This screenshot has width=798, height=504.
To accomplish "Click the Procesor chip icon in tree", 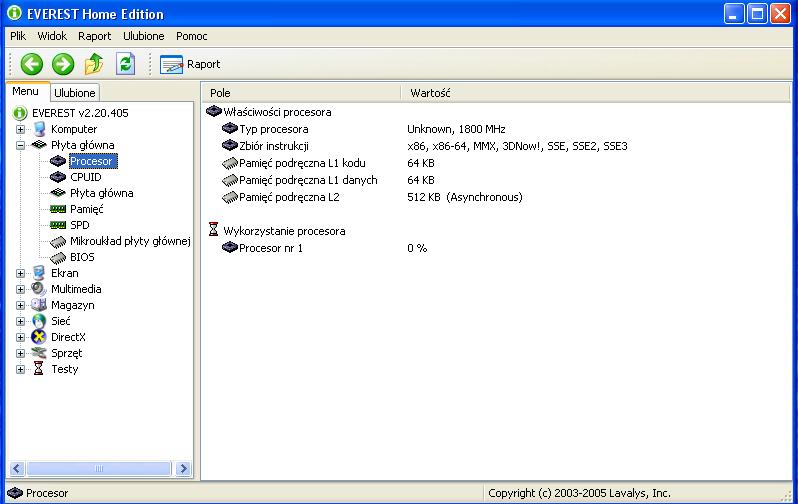I will [x=58, y=161].
